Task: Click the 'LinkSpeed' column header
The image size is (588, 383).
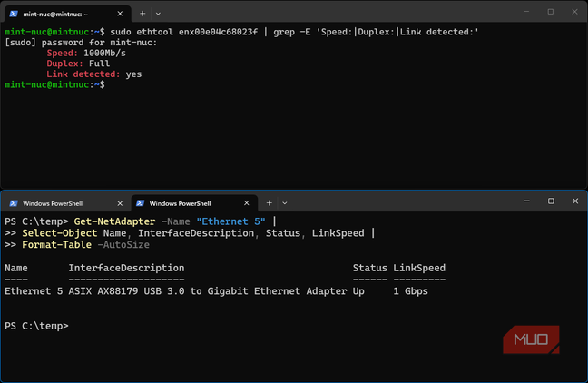Action: (419, 268)
